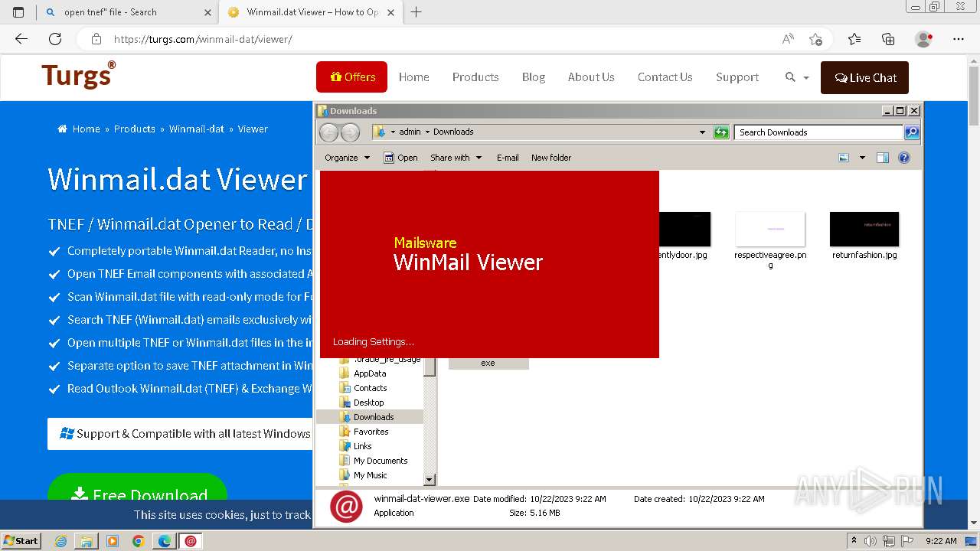Open Chrome from taskbar
Image resolution: width=980 pixels, height=551 pixels.
pyautogui.click(x=139, y=541)
